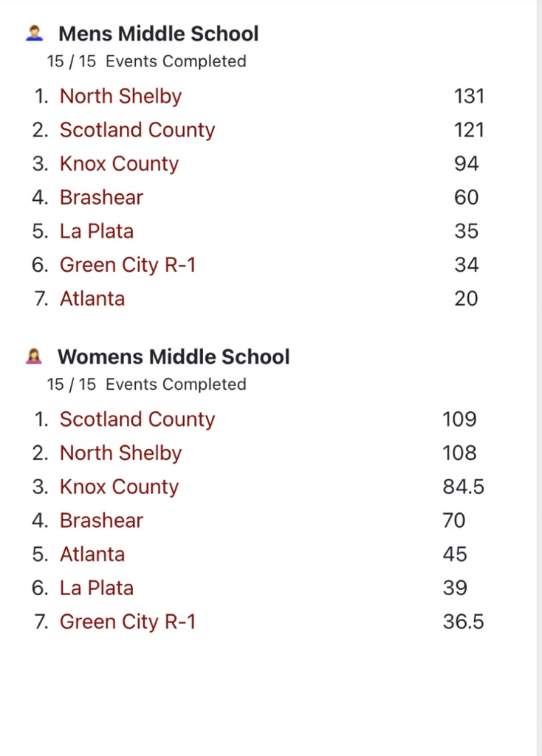This screenshot has height=756, width=542.
Task: Click La Plata in the Mens standings
Action: pos(97,231)
